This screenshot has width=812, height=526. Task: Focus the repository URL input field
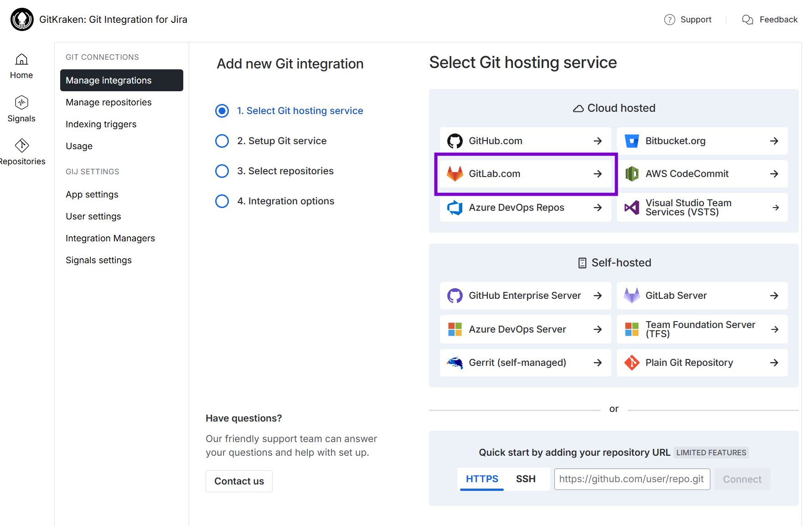(x=631, y=479)
